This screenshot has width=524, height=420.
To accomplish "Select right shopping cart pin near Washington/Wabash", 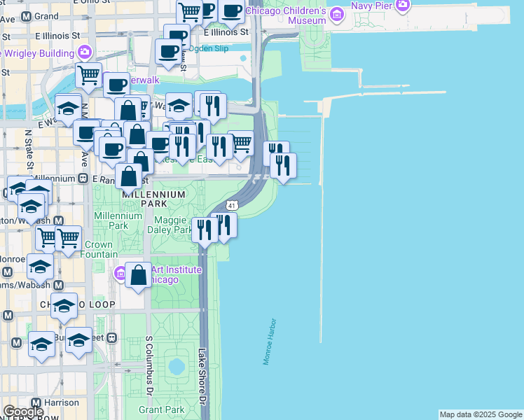I will pyautogui.click(x=68, y=241).
